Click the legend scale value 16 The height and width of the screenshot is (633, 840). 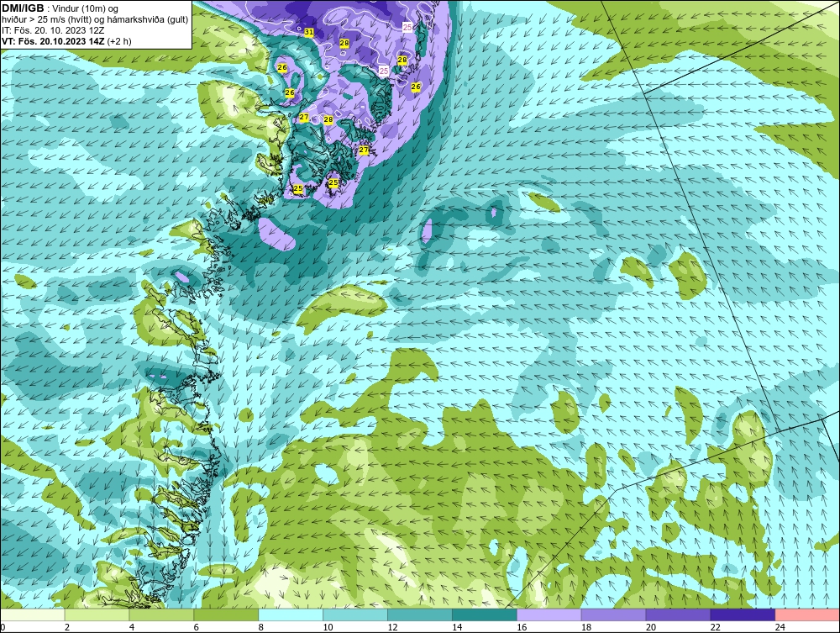click(522, 627)
